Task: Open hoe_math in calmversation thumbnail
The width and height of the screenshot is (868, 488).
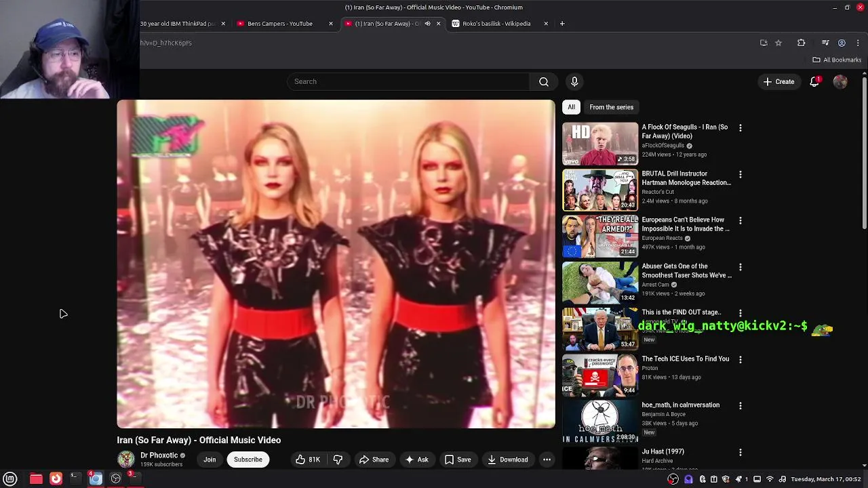Action: point(600,422)
